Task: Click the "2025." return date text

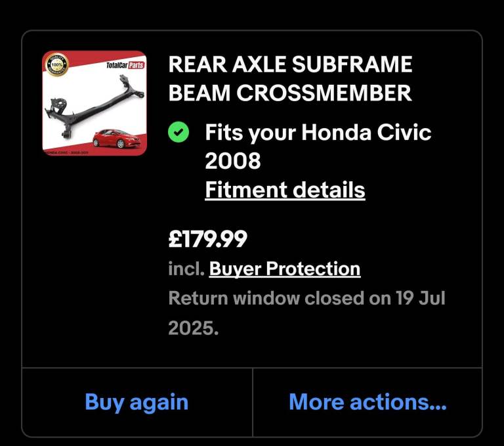Action: point(193,328)
